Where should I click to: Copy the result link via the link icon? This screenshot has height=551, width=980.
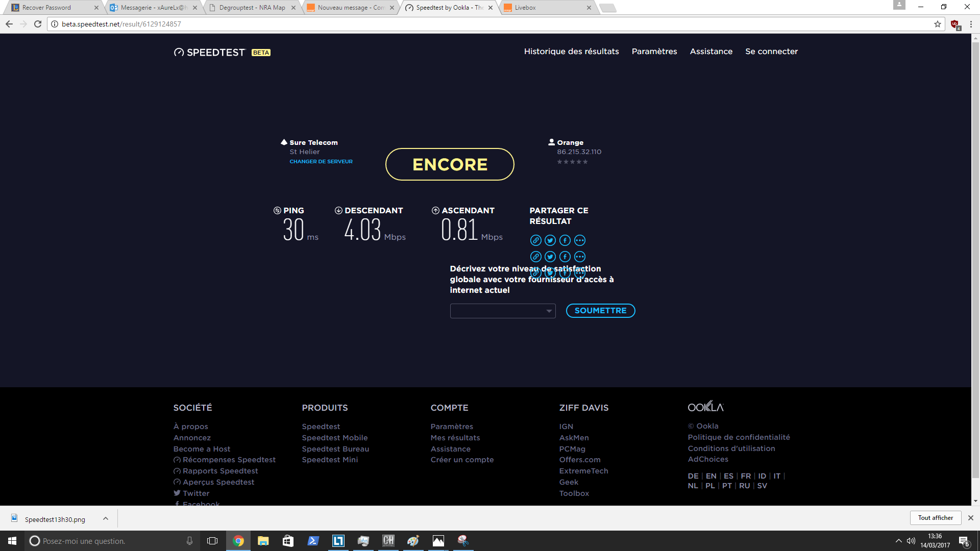(x=535, y=240)
